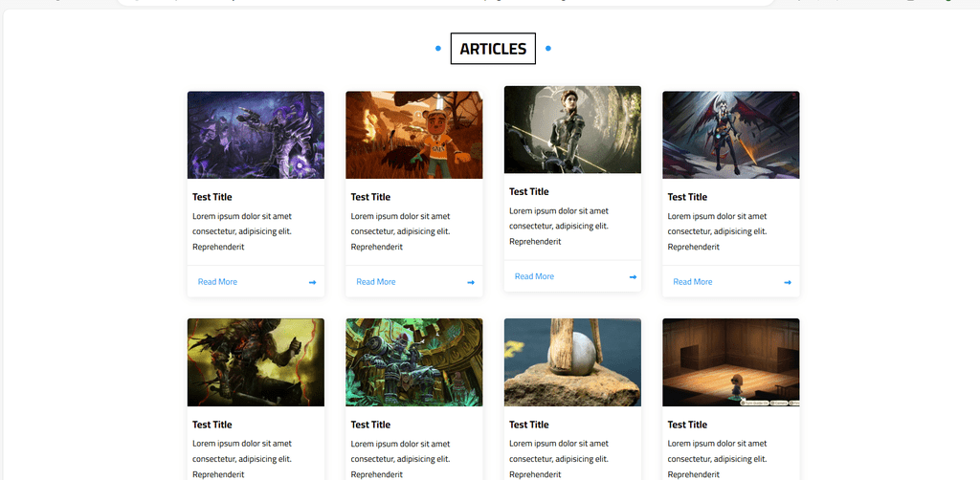Open the green temple ruins image
Image resolution: width=980 pixels, height=480 pixels.
[413, 362]
